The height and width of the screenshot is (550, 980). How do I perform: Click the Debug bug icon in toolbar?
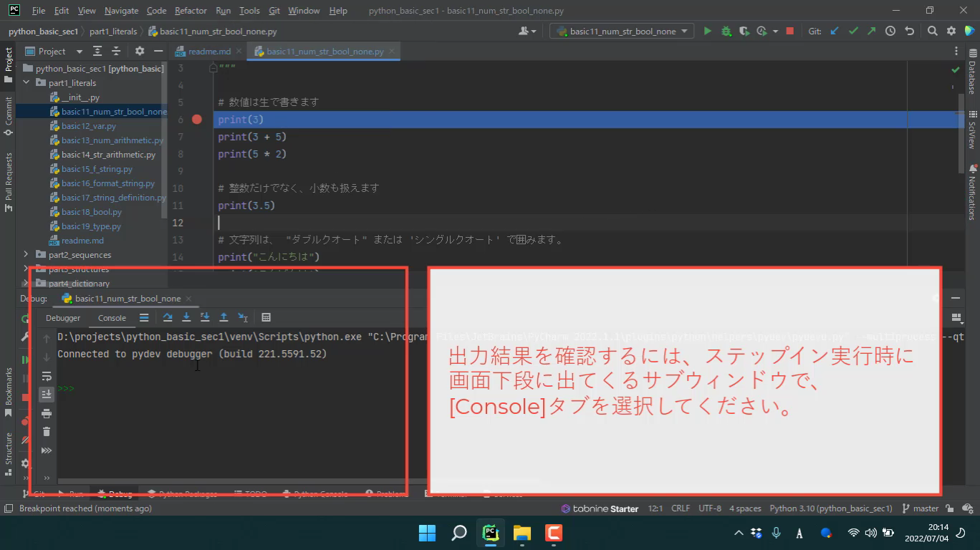[726, 32]
